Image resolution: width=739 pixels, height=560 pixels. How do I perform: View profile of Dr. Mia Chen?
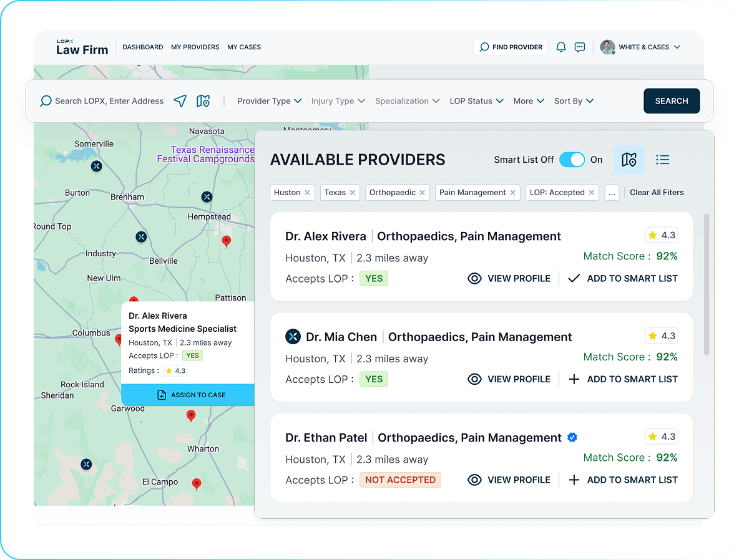point(509,379)
